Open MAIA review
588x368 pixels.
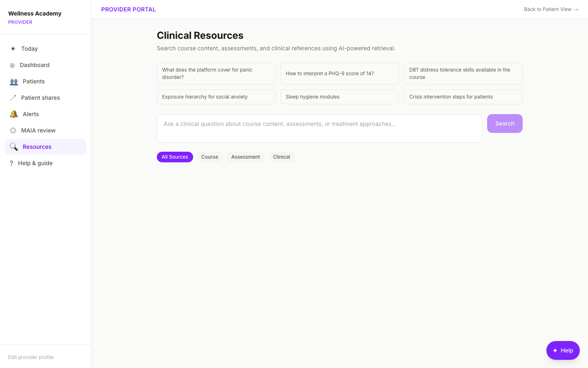point(45,130)
